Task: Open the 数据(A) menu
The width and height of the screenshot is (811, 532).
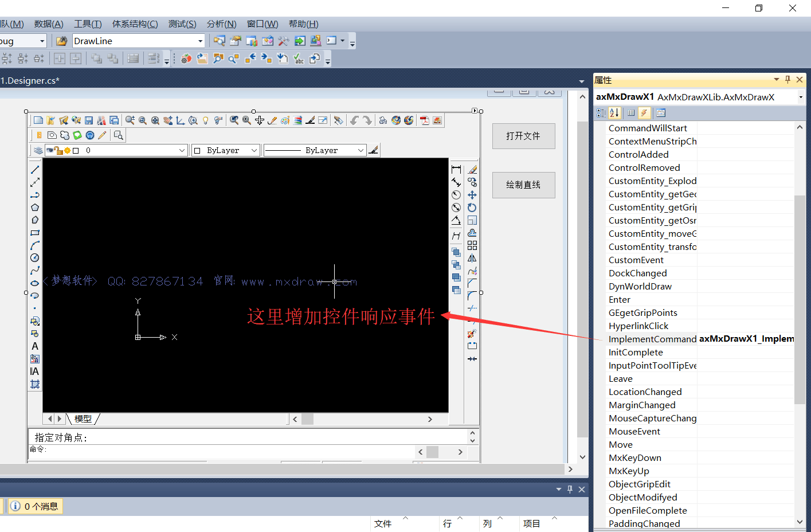Action: tap(49, 24)
